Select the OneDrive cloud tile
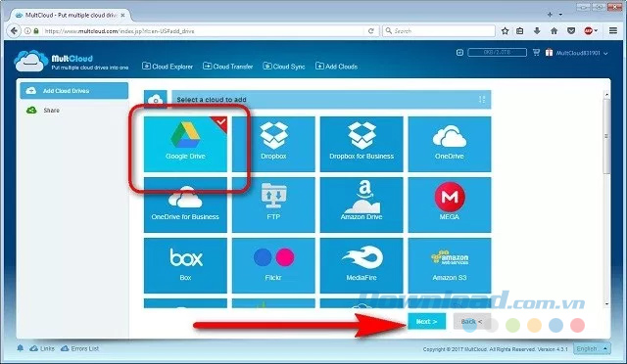The image size is (627, 364). pyautogui.click(x=450, y=144)
